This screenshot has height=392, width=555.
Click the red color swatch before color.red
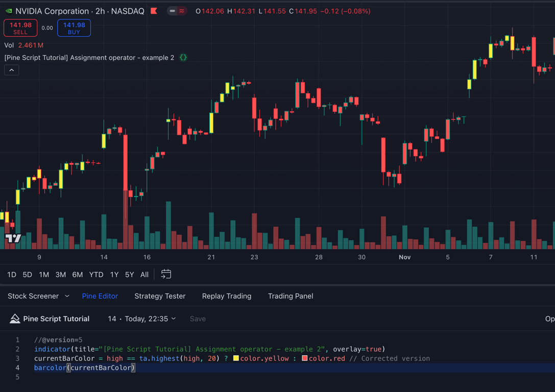[304, 358]
